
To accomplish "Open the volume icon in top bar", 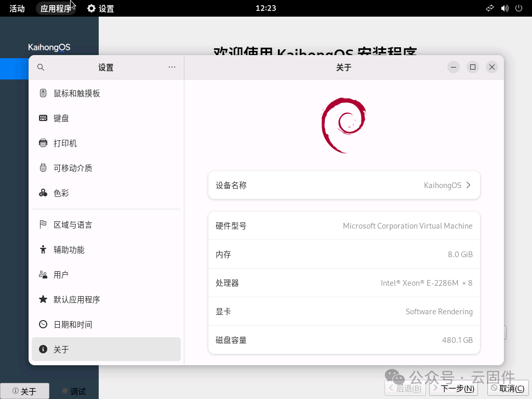I will click(x=505, y=8).
